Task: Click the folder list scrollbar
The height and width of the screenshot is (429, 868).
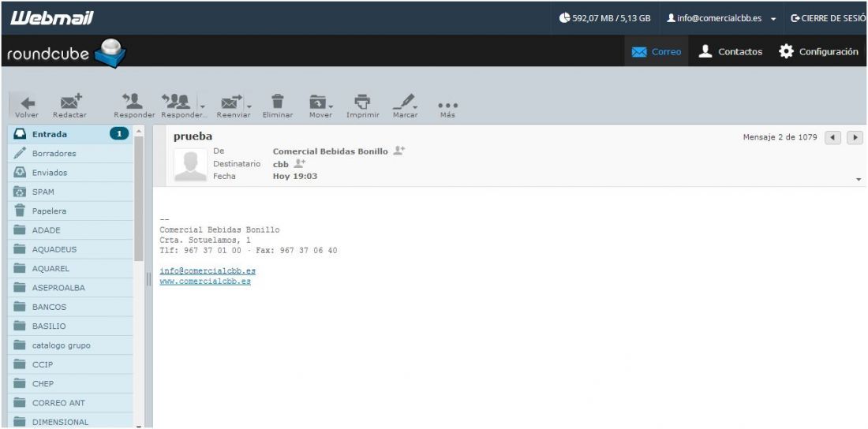Action: [x=138, y=200]
